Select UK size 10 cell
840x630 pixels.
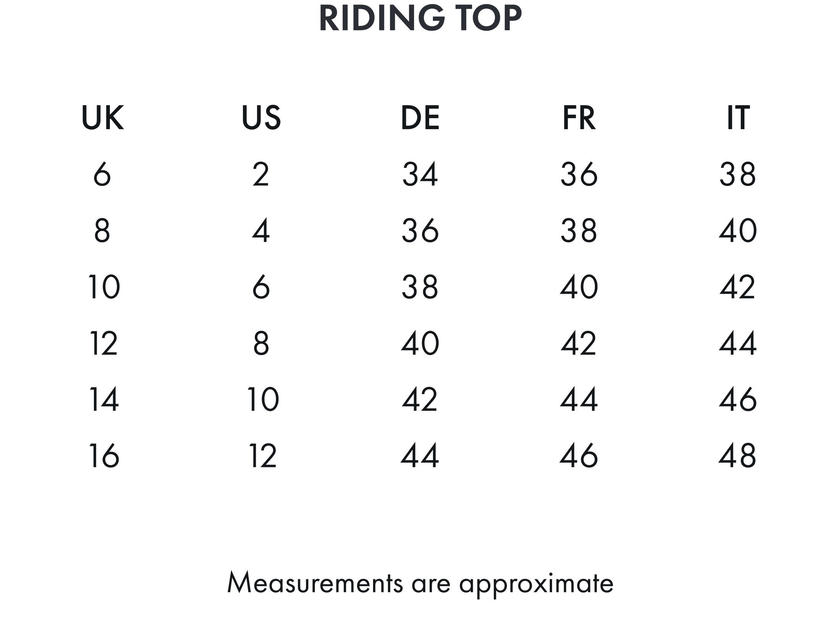pos(104,287)
